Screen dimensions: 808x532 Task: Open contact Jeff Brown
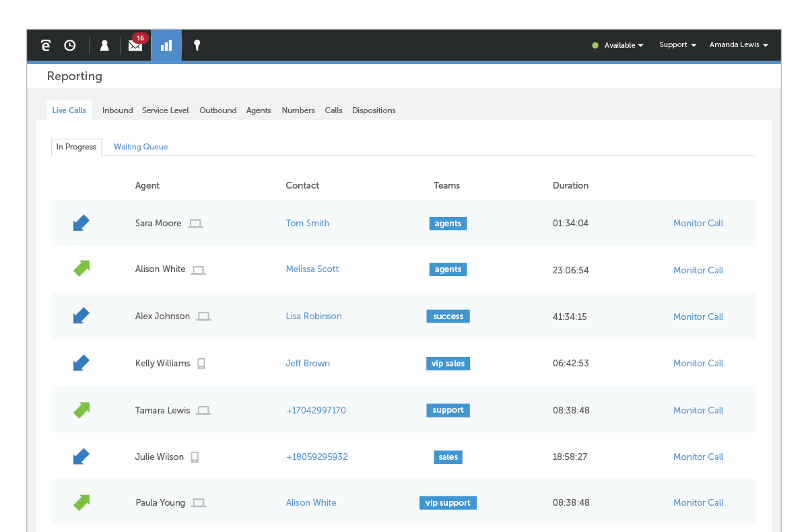pyautogui.click(x=308, y=363)
